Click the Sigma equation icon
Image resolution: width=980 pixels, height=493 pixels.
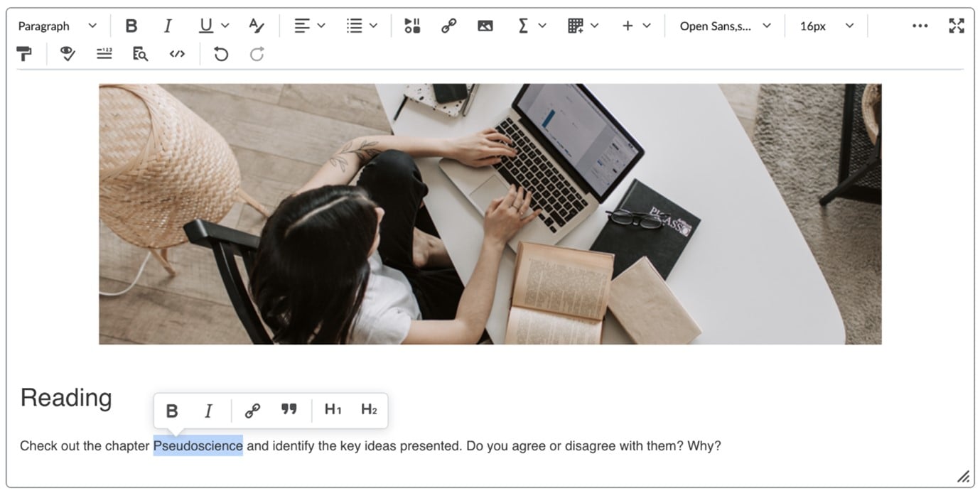tap(523, 26)
